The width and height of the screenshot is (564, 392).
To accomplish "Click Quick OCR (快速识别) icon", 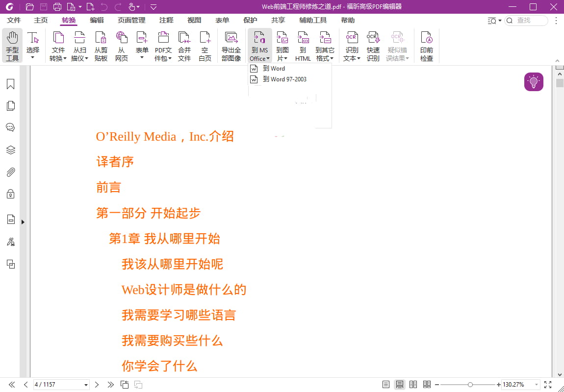I will [373, 46].
